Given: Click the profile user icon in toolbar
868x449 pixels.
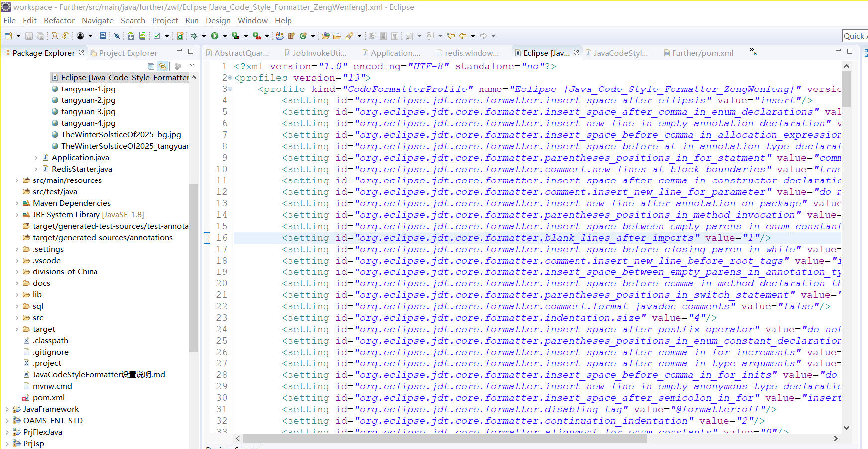Looking at the screenshot, I should [x=80, y=36].
